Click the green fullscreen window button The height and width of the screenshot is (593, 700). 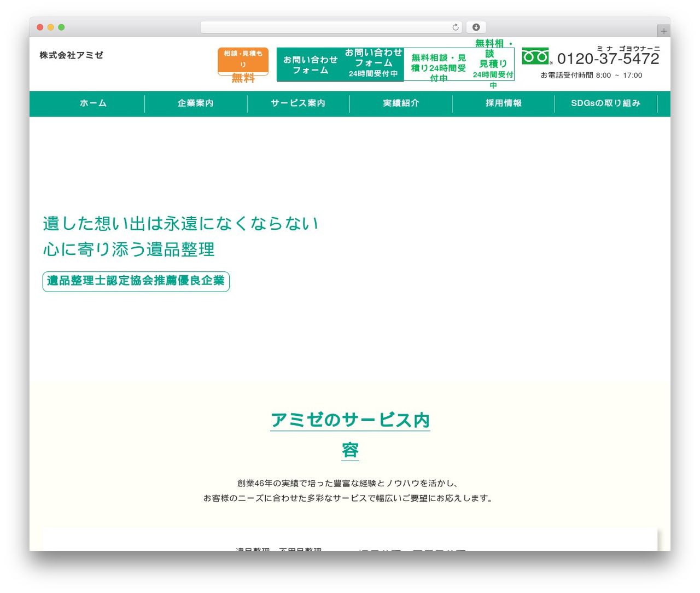tap(61, 27)
